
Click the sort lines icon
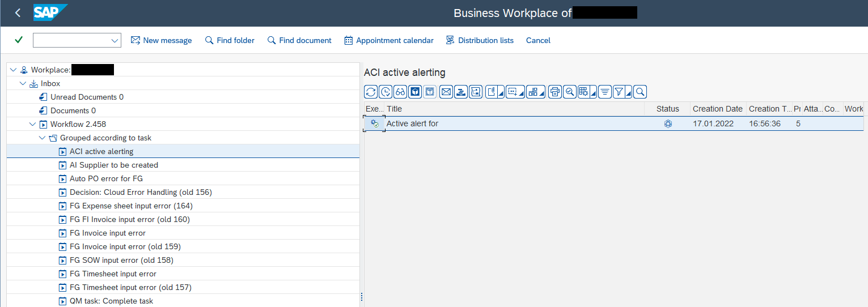pyautogui.click(x=604, y=92)
